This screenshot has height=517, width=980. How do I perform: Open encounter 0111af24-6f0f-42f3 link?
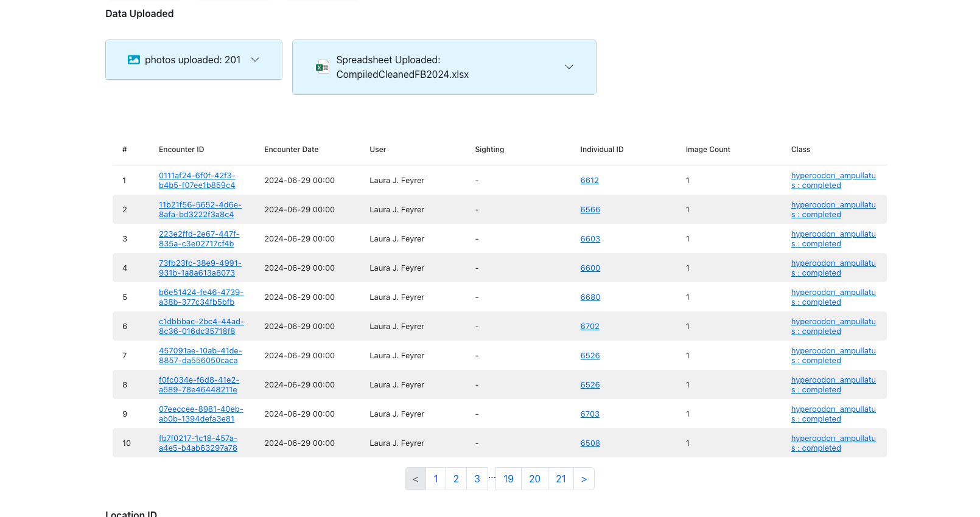click(197, 181)
